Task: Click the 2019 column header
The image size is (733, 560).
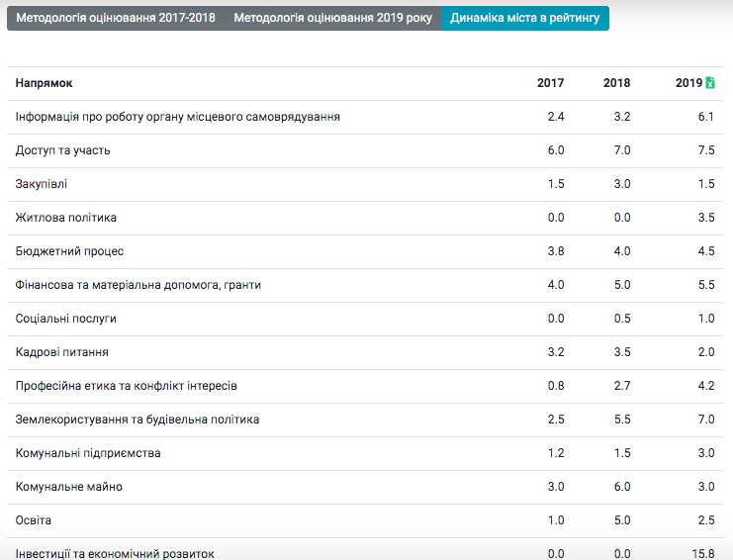Action: 689,83
